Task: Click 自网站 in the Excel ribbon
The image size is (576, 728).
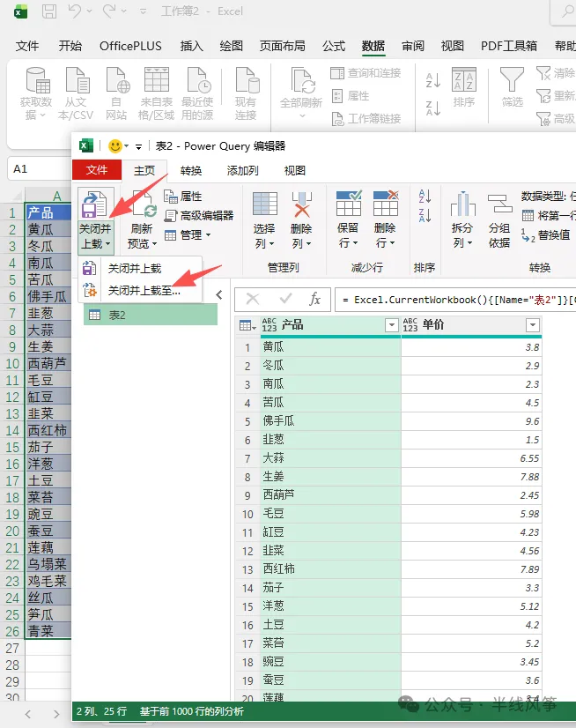Action: (116, 93)
